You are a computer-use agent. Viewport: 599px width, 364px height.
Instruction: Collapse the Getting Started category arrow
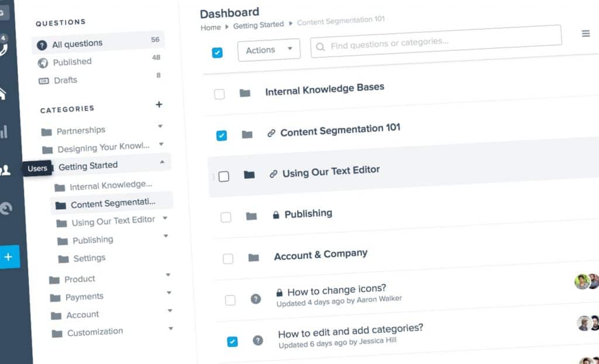point(163,162)
